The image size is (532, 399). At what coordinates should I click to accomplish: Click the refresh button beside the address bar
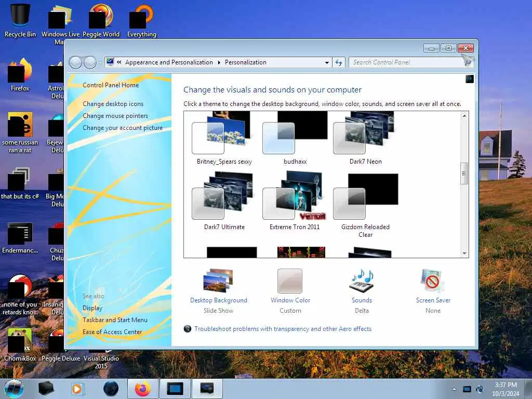(339, 62)
